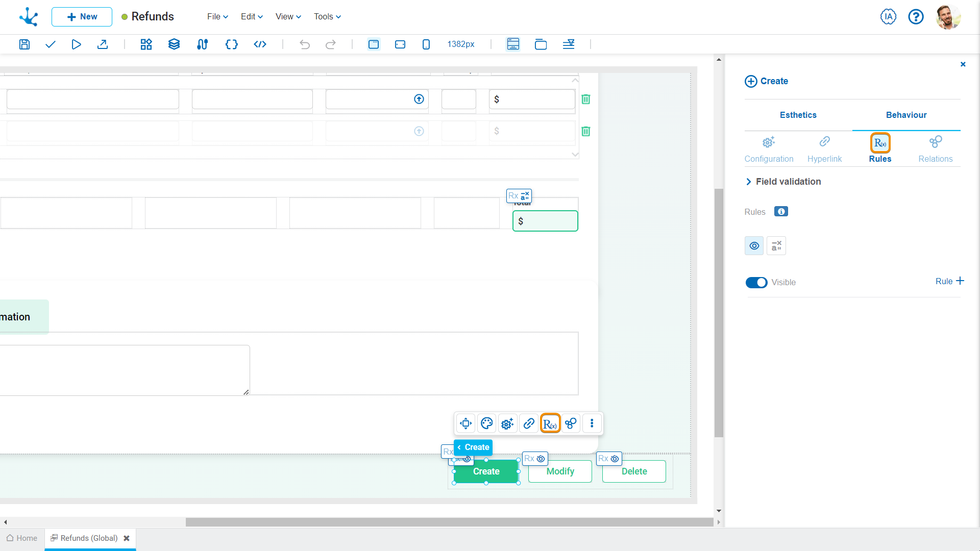Open the File menu

(x=215, y=16)
